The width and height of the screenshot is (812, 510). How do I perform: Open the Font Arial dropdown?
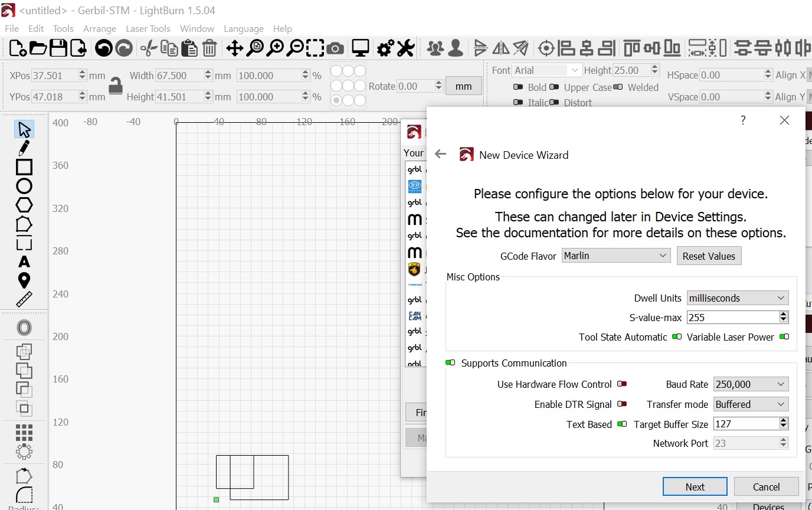tap(547, 70)
